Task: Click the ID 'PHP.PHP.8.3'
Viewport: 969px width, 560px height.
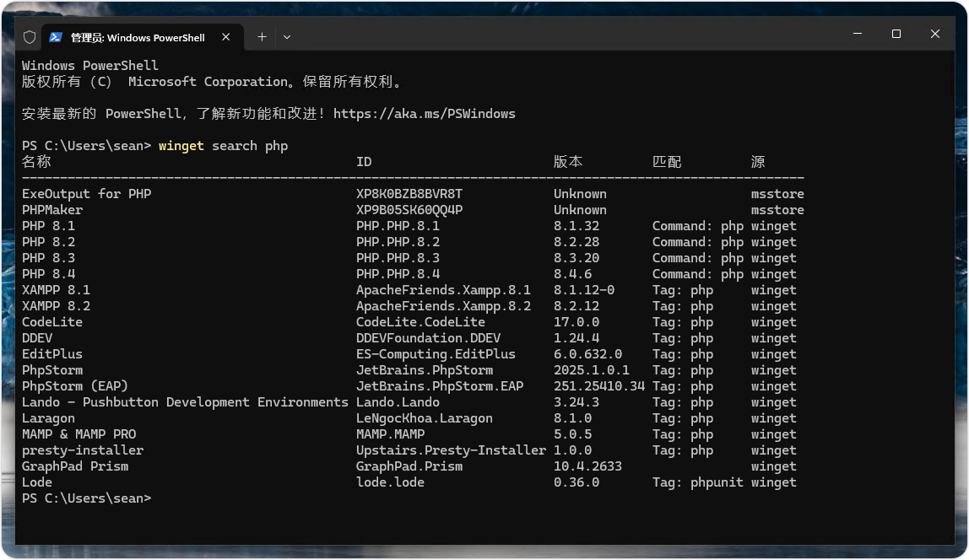Action: coord(398,258)
